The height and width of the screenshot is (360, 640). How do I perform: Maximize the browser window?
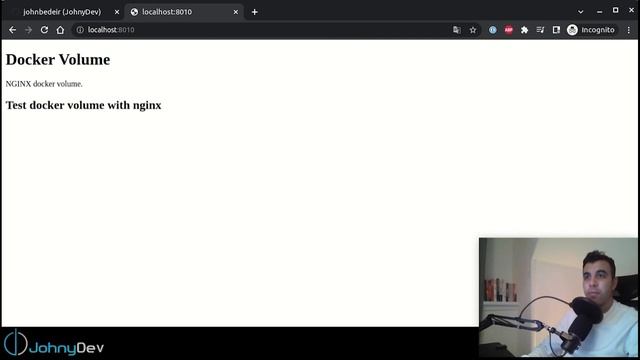[x=616, y=11]
